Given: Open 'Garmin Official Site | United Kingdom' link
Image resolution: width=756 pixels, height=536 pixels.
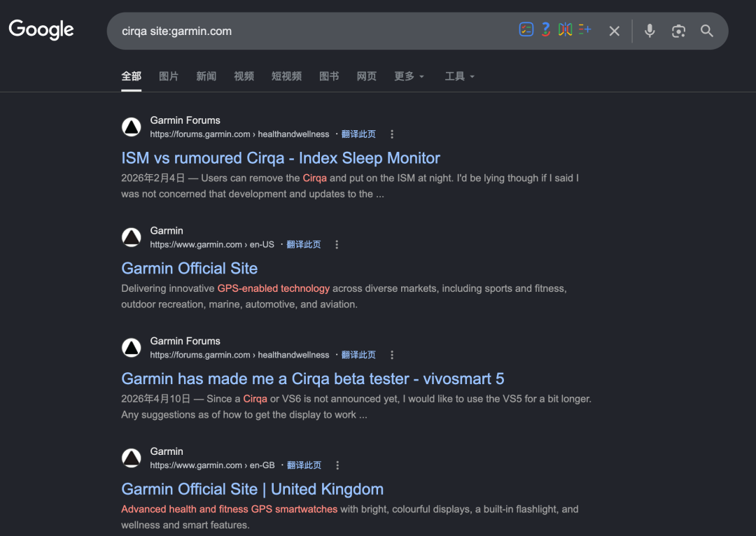Looking at the screenshot, I should pos(252,489).
